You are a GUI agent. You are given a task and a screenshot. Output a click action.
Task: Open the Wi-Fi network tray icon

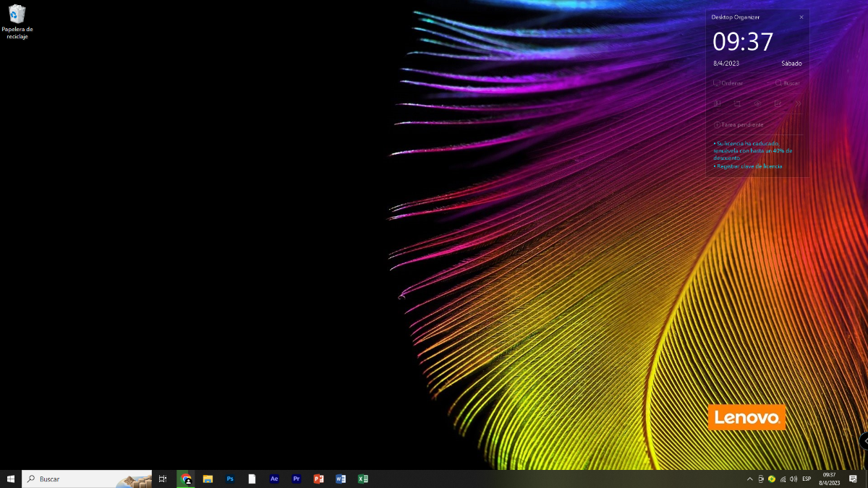click(x=783, y=479)
